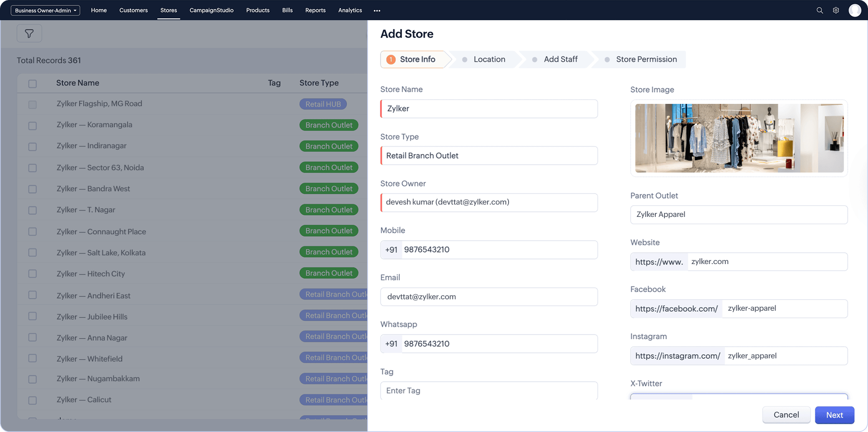
Task: Cancel the Add Store form
Action: 786,415
